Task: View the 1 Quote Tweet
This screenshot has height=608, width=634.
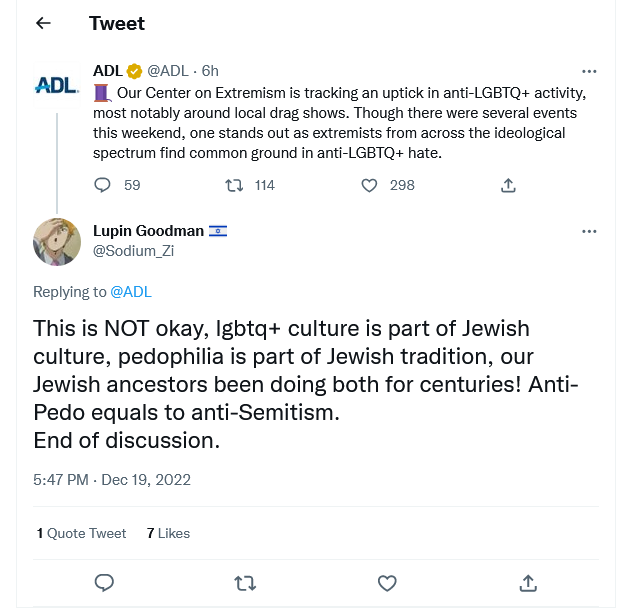Action: [x=82, y=533]
